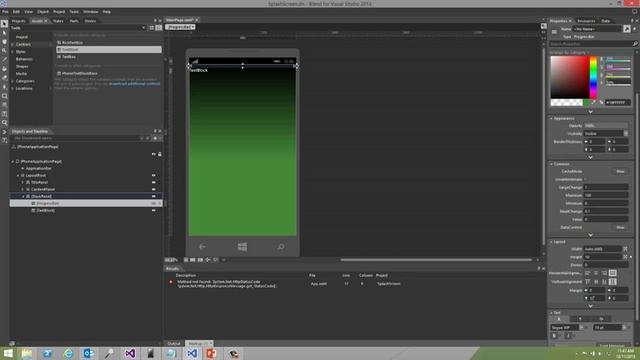Open Visual Studio from the taskbar
This screenshot has height=360, width=640.
[x=130, y=353]
